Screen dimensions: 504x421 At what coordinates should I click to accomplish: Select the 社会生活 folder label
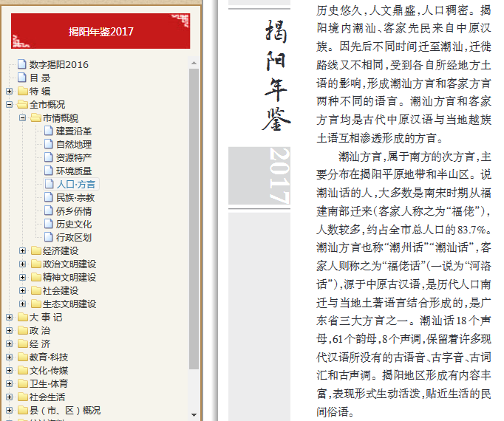point(47,397)
